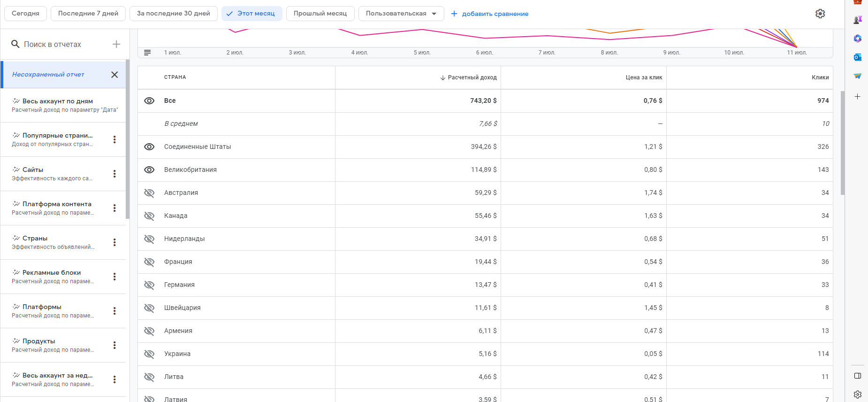The width and height of the screenshot is (868, 402).
Task: Show Армения on the chart
Action: click(149, 331)
